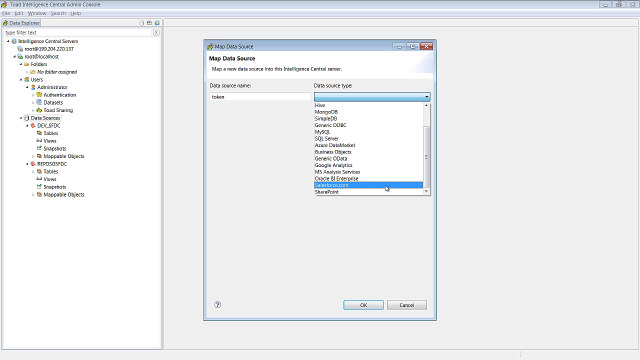The height and width of the screenshot is (360, 640).
Task: Open the File menu
Action: click(x=6, y=13)
